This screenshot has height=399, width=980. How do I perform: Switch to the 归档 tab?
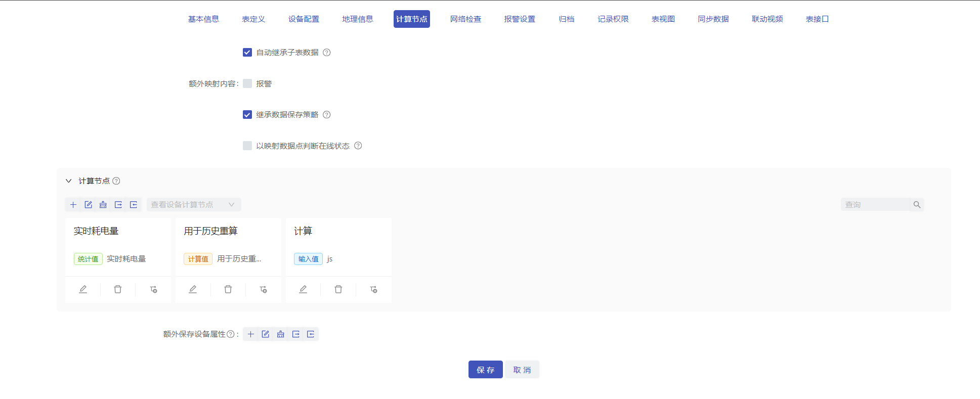(x=567, y=19)
